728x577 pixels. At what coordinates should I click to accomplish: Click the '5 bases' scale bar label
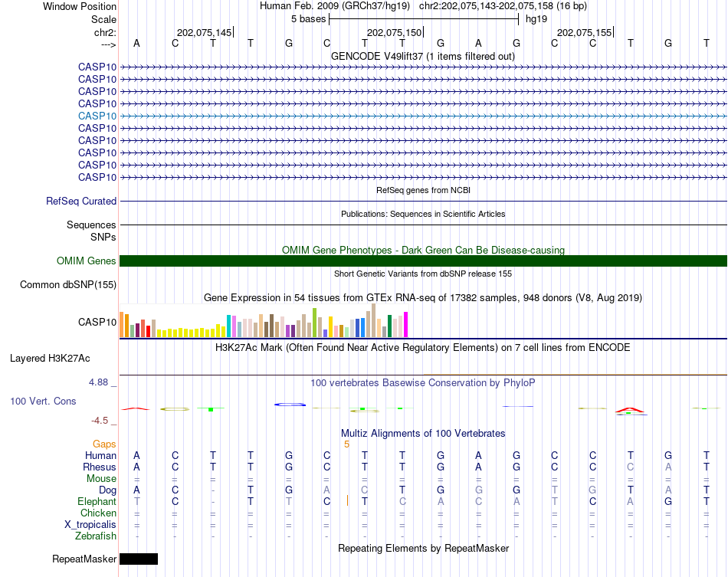(308, 19)
